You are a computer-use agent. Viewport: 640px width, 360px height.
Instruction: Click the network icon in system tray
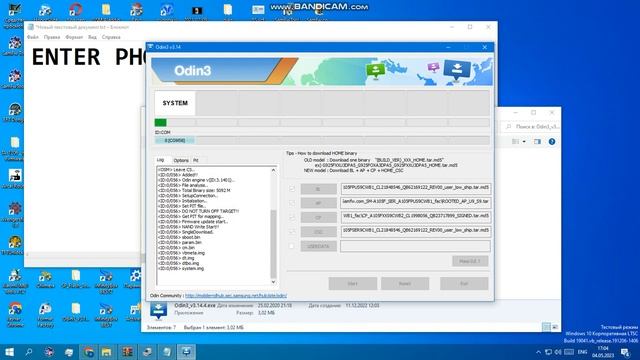548,352
